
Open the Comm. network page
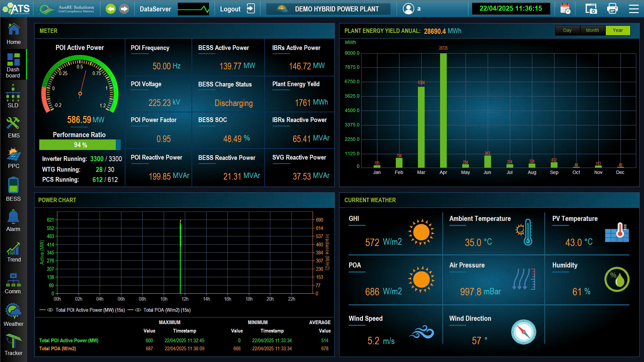(x=13, y=284)
